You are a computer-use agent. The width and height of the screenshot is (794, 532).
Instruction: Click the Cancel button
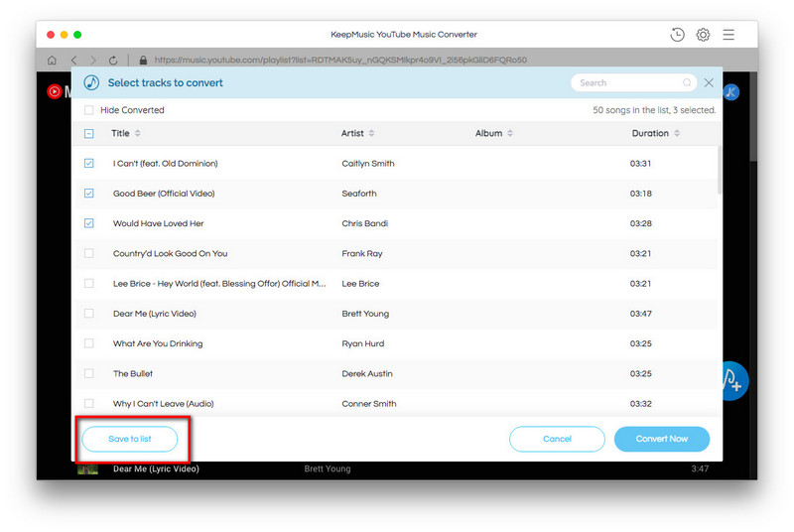click(x=557, y=439)
